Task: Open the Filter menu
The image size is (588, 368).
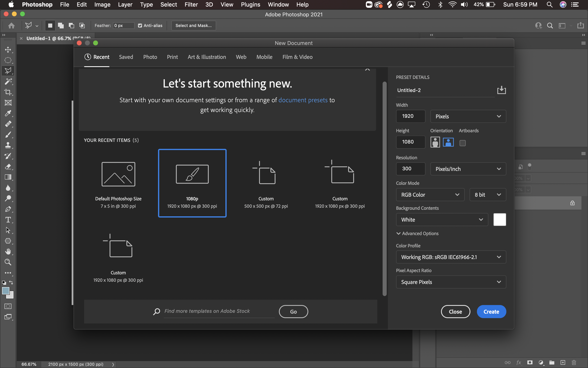Action: [x=191, y=5]
